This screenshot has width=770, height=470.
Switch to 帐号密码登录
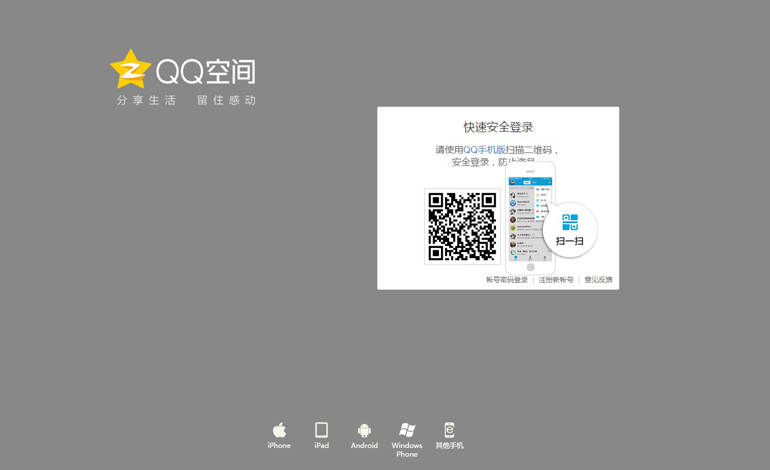[507, 279]
